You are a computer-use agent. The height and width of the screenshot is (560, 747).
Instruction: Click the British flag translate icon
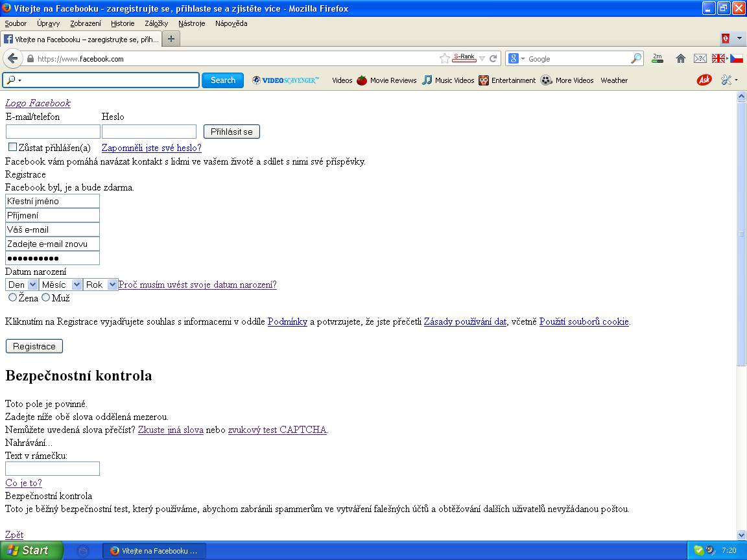(x=718, y=58)
